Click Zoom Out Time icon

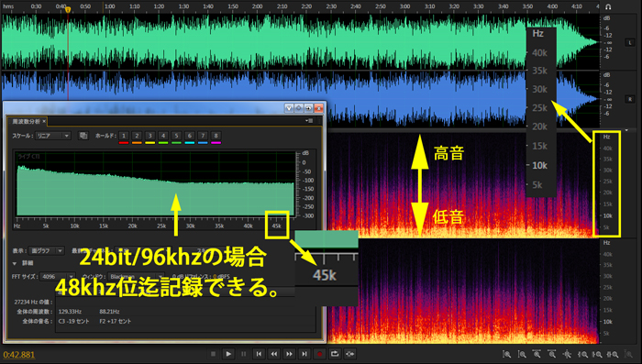click(552, 354)
